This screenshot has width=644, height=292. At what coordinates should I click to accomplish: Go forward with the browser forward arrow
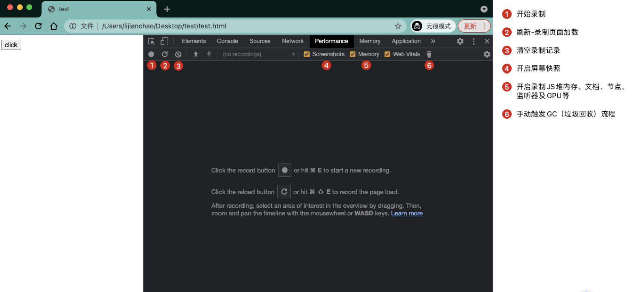point(23,26)
